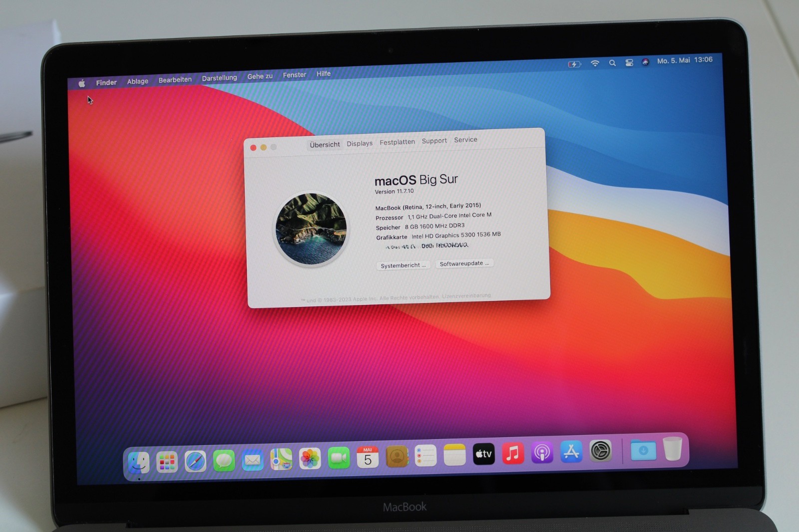
Task: Switch to the Service tab
Action: (x=465, y=140)
